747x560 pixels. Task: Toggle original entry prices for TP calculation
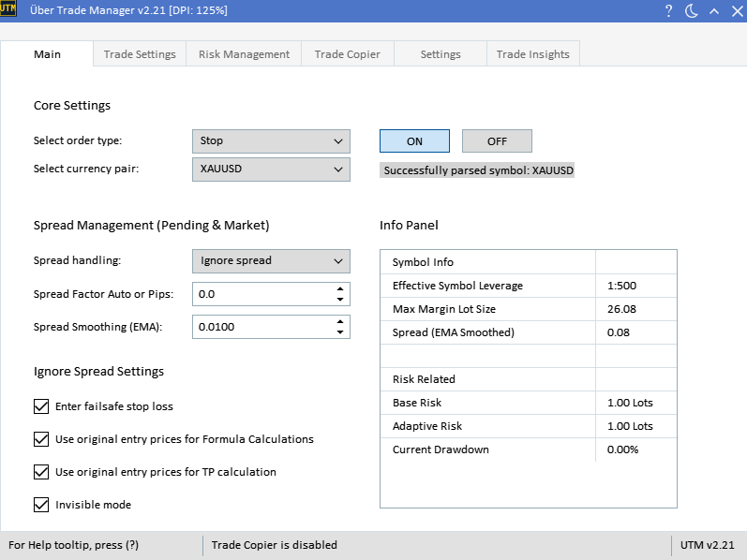(41, 472)
